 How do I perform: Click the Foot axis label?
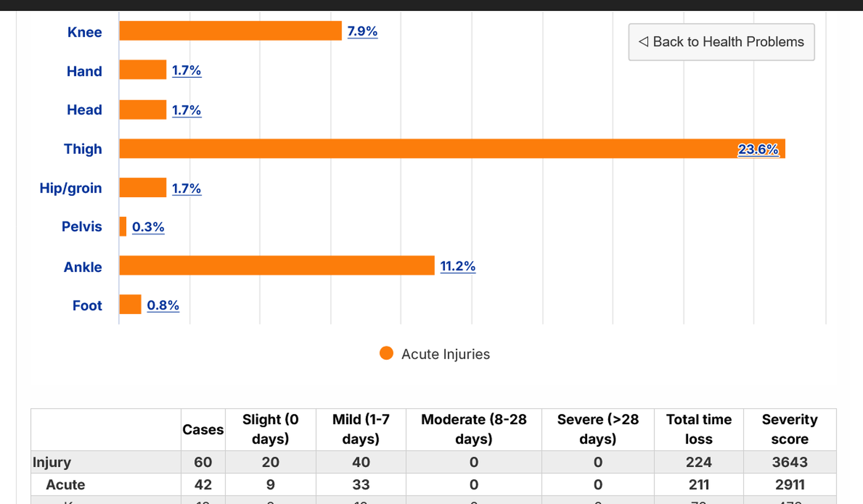[87, 305]
